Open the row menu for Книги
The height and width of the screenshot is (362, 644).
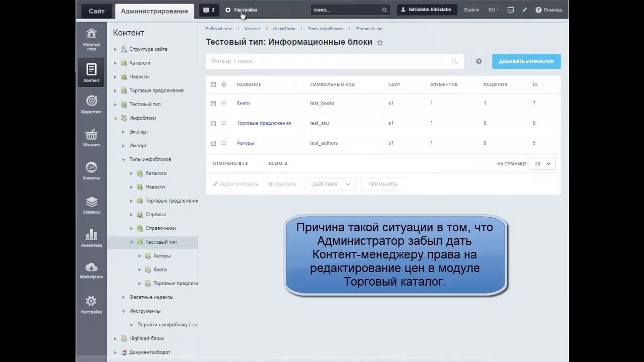224,103
